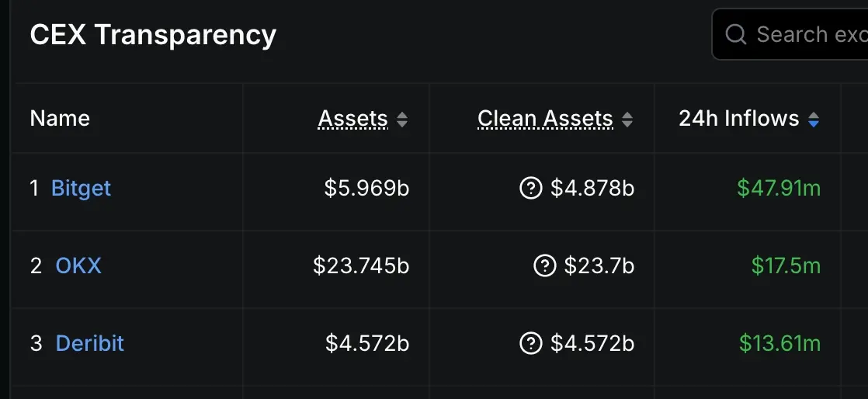This screenshot has width=868, height=399.
Task: Sort by the Clean Assets header label
Action: click(545, 119)
